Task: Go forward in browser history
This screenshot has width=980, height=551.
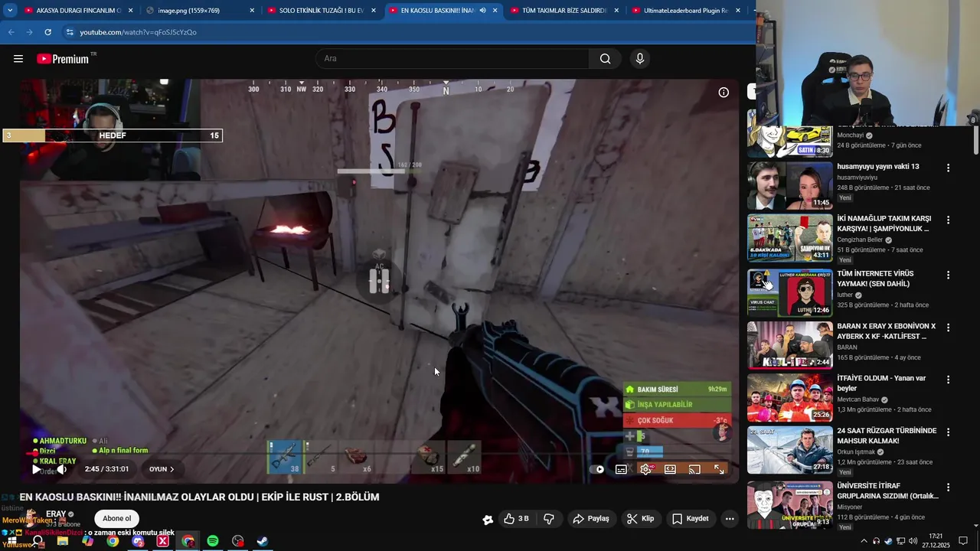Action: click(29, 32)
